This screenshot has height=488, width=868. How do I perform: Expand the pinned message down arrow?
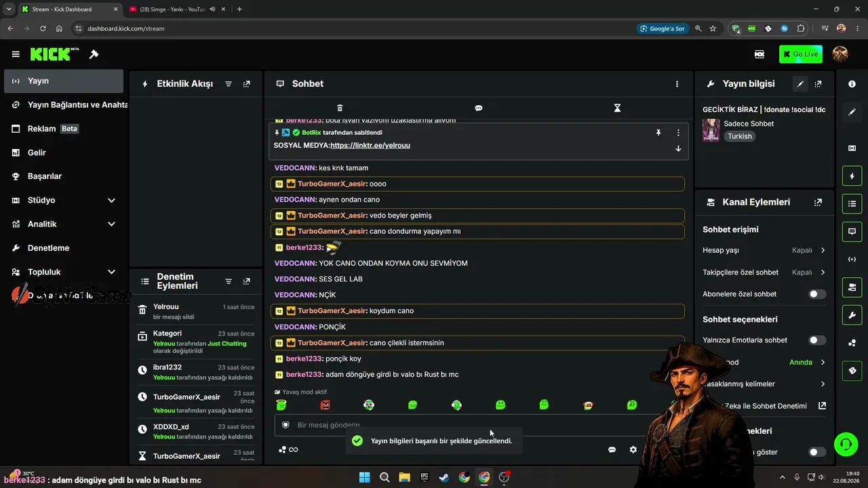(678, 148)
